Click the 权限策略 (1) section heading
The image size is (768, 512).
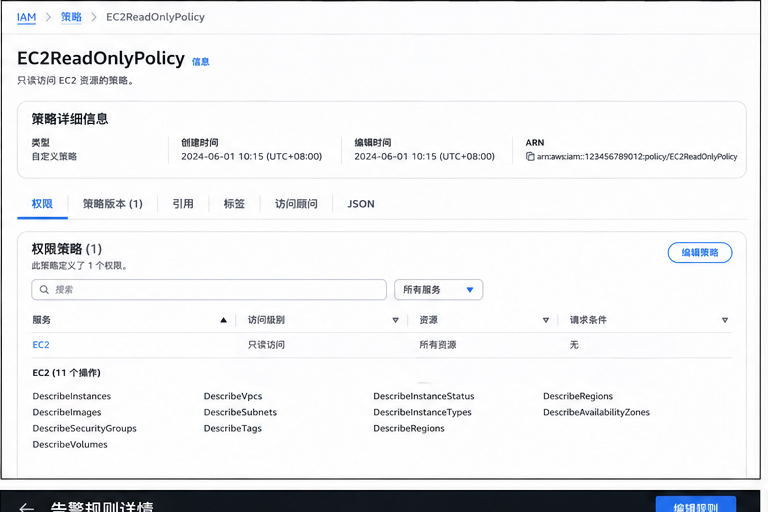coord(67,249)
